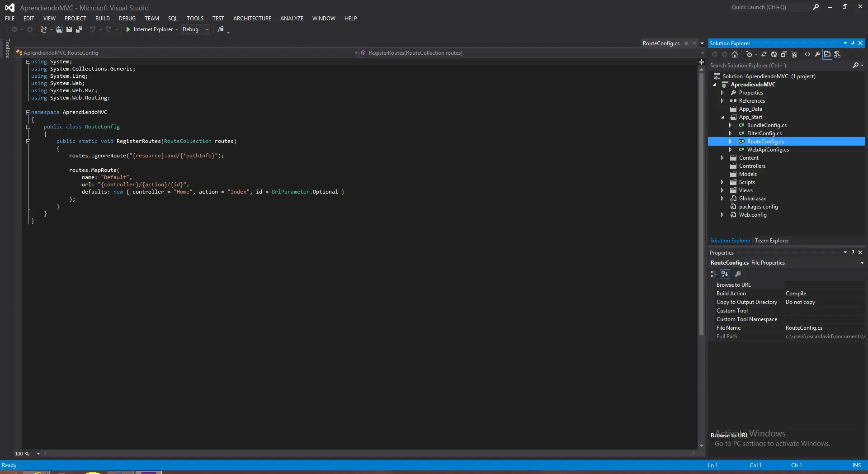
Task: Click the split editor handle above scrollbar
Action: [701, 62]
